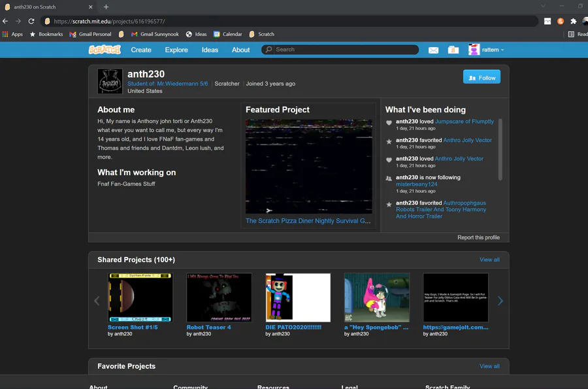Viewport: 588px width, 389px height.
Task: Close the anth230 on Scratch tab
Action: [x=90, y=7]
